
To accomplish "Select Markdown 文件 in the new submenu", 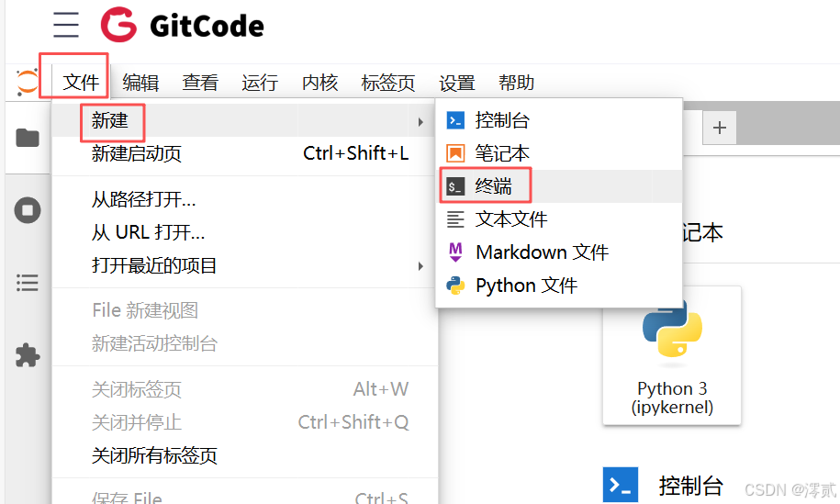I will point(559,252).
